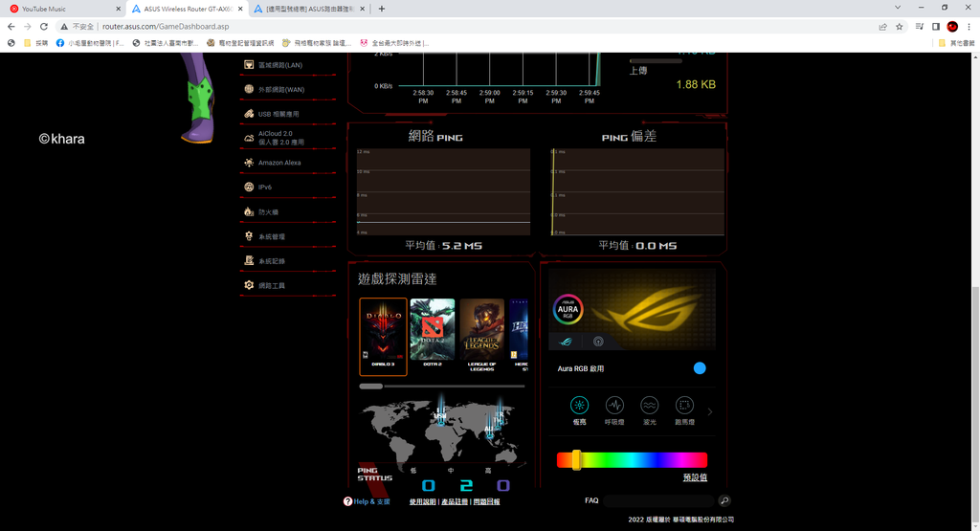980x531 pixels.
Task: Select the 恆亮 static lighting effect icon
Action: (579, 405)
